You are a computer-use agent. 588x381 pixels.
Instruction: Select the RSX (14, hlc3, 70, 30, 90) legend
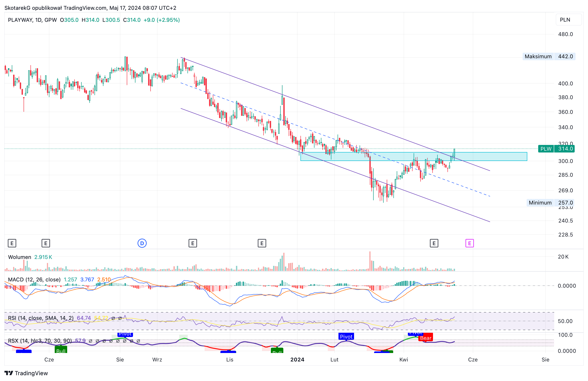click(40, 341)
